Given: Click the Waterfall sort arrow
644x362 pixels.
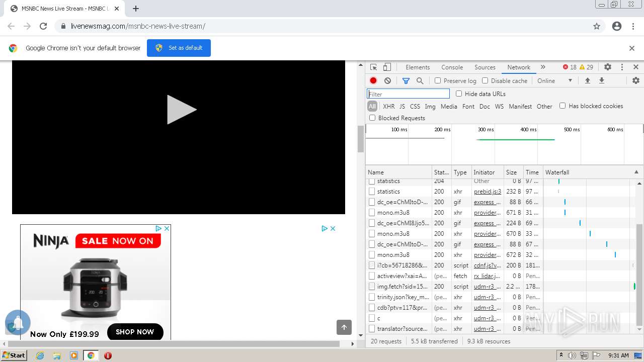Looking at the screenshot, I should (636, 172).
